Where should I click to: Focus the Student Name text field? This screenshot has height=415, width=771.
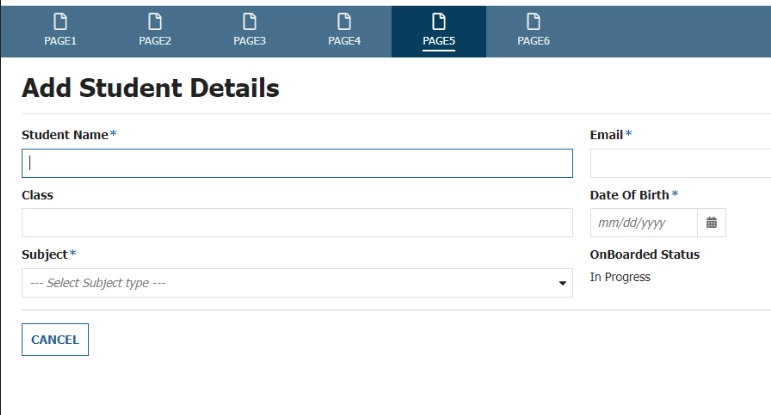tap(297, 163)
